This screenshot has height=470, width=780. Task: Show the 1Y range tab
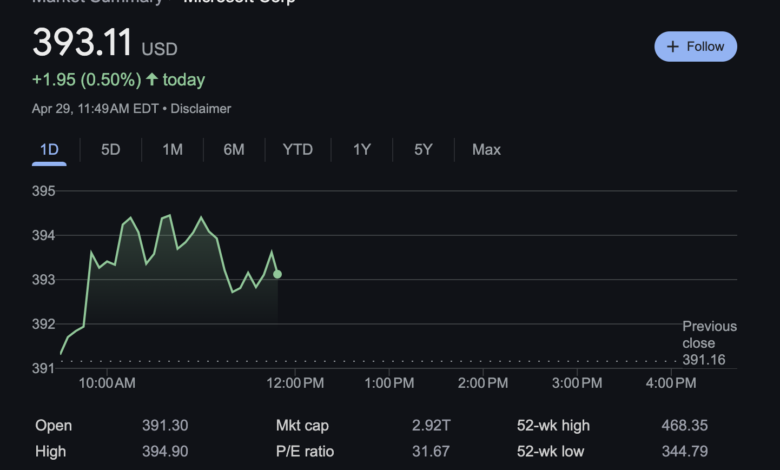pos(362,150)
